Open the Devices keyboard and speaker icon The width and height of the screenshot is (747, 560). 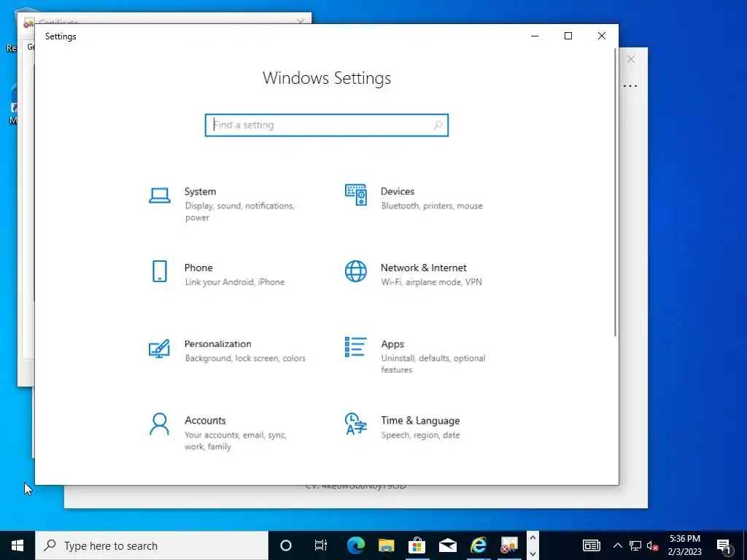(356, 195)
